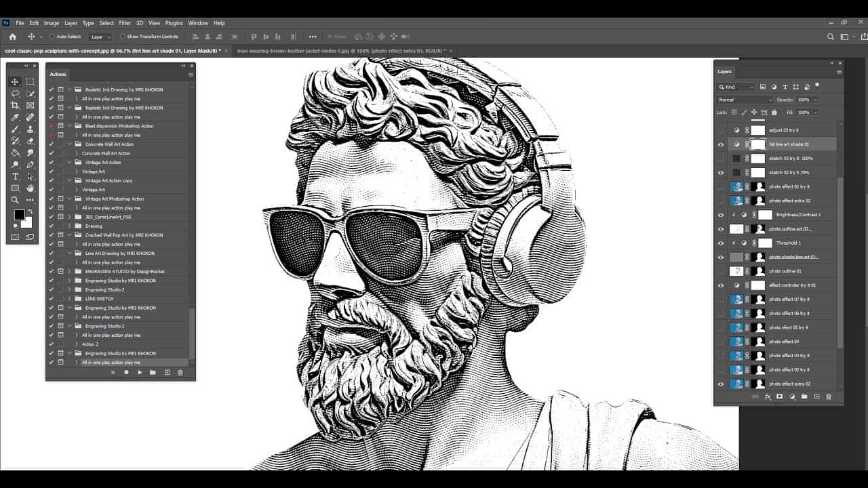
Task: Hide the Brightness/Contrast 1 layer
Action: (721, 215)
